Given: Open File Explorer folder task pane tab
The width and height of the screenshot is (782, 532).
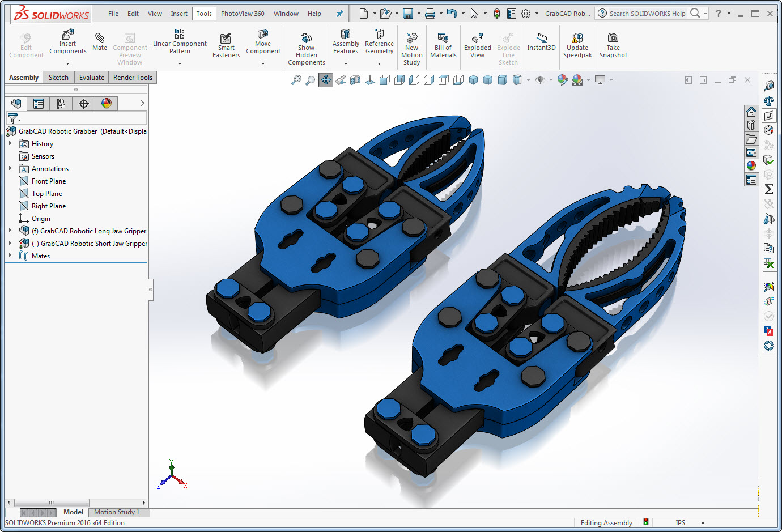Looking at the screenshot, I should pos(751,139).
